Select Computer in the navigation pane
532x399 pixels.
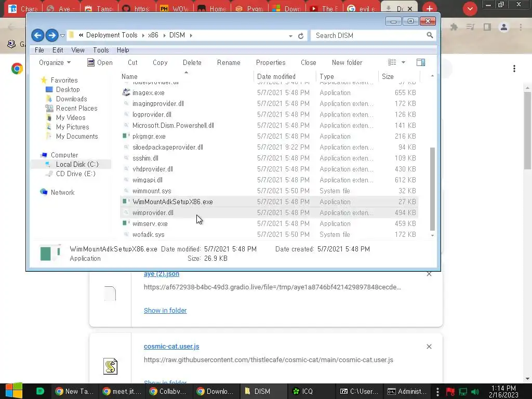pos(64,155)
